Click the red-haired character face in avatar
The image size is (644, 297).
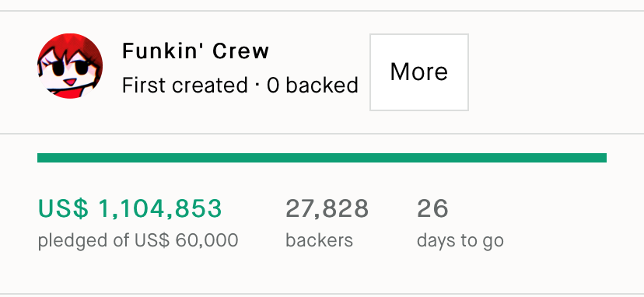68,72
